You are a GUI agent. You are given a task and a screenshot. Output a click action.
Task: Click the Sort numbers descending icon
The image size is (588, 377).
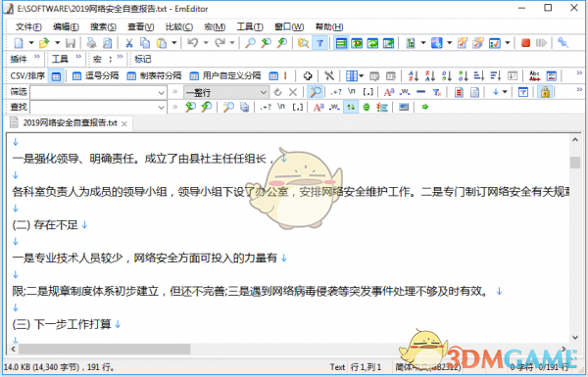[x=464, y=76]
